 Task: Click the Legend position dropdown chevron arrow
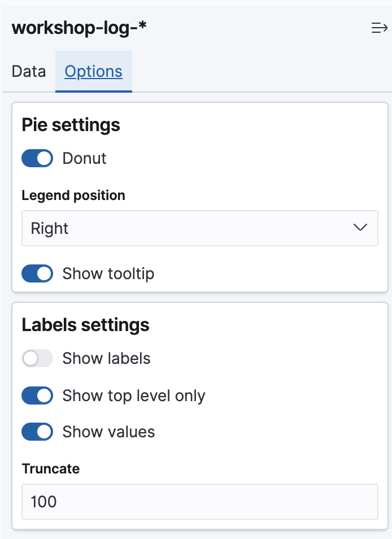[x=360, y=227]
